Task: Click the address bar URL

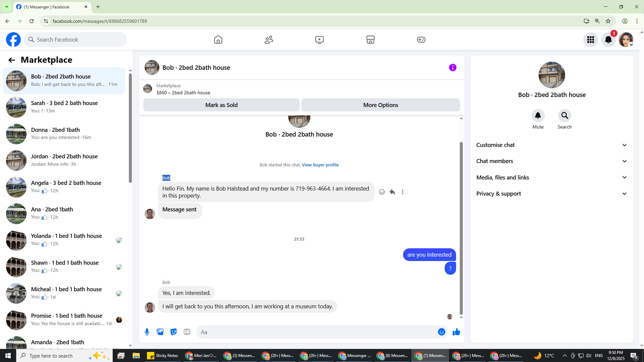Action: tap(100, 21)
